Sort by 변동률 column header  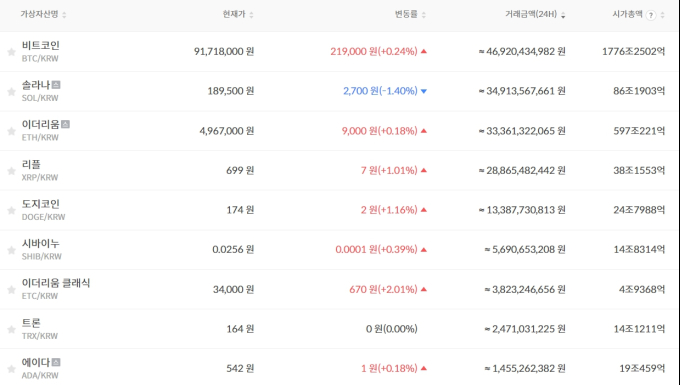(410, 14)
